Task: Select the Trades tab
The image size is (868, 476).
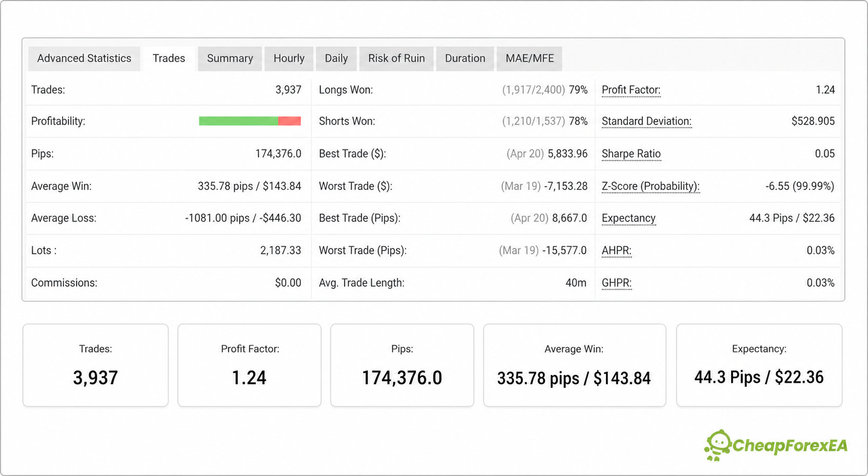Action: pos(169,58)
